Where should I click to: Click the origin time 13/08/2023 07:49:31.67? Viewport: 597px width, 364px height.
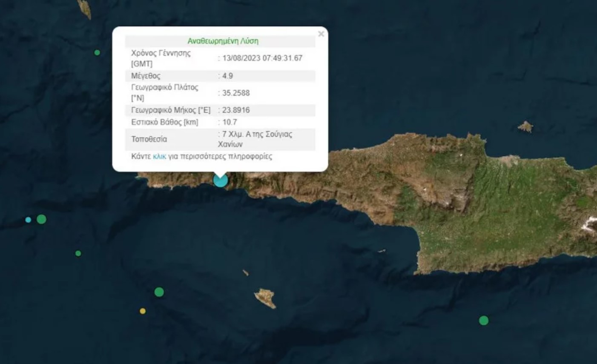coord(262,58)
